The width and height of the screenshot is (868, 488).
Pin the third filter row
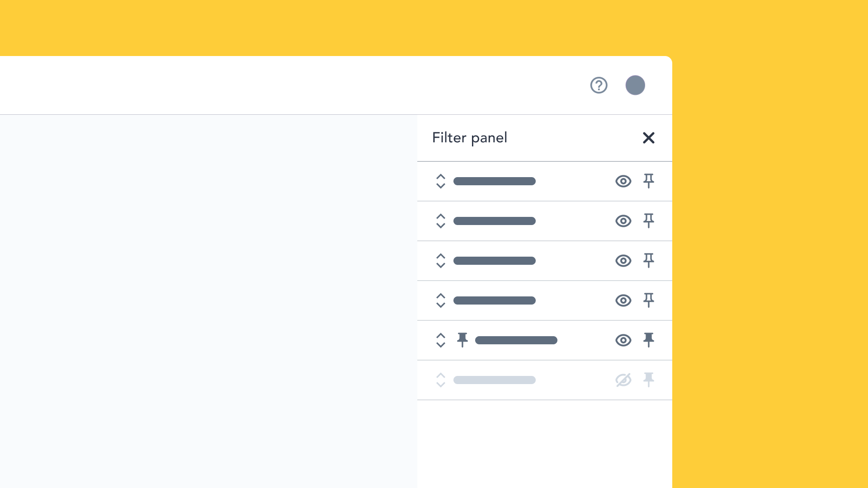click(648, 260)
